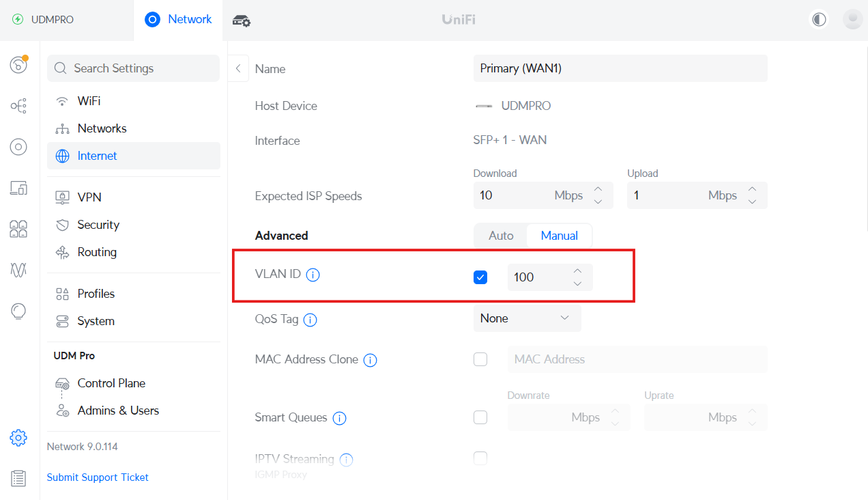
Task: Increase the VLAN ID value using up arrow
Action: pos(577,271)
